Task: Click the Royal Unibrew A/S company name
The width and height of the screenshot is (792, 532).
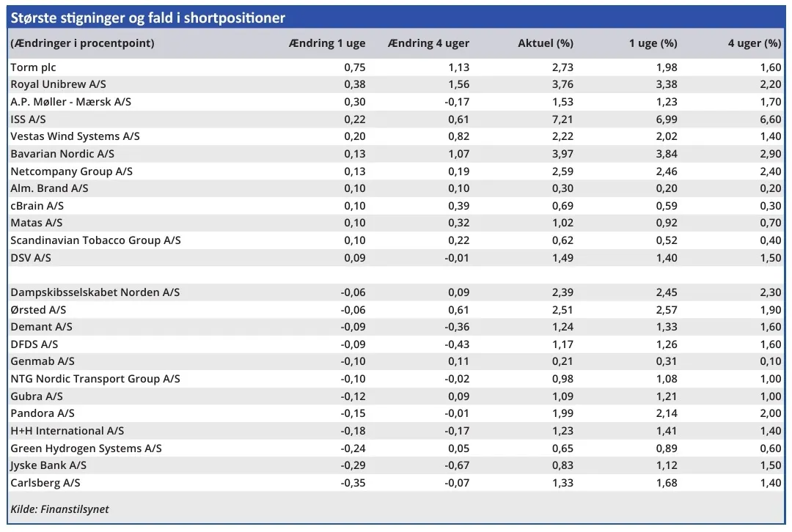Action: 58,84
